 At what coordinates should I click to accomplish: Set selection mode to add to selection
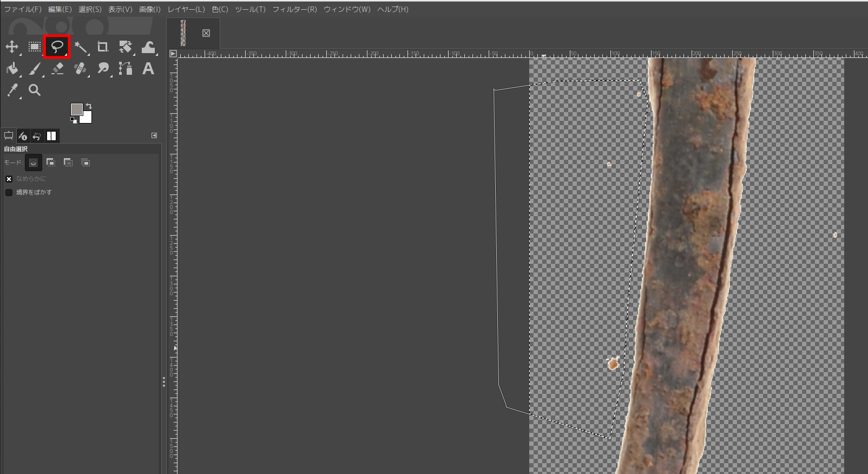click(51, 163)
